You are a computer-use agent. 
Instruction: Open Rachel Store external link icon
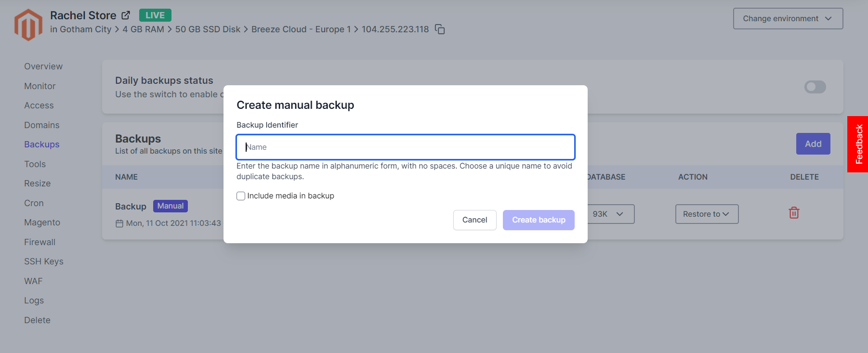(x=126, y=15)
